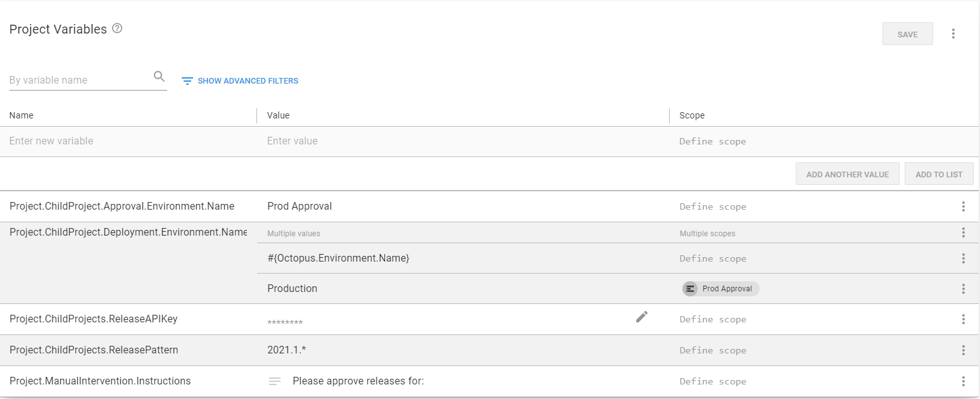Viewport: 980px width, 399px height.
Task: Open the Multiple scopes selector
Action: [707, 233]
